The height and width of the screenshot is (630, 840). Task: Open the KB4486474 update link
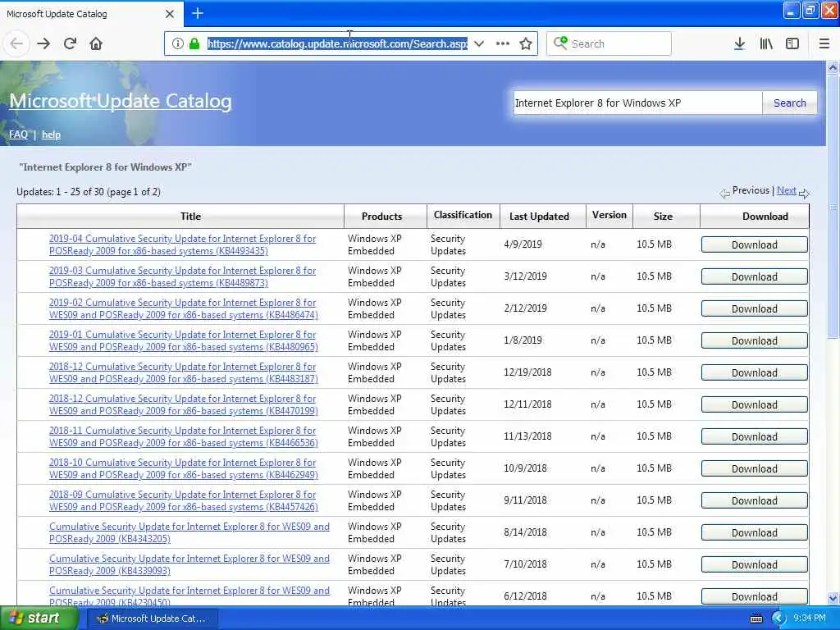tap(183, 308)
